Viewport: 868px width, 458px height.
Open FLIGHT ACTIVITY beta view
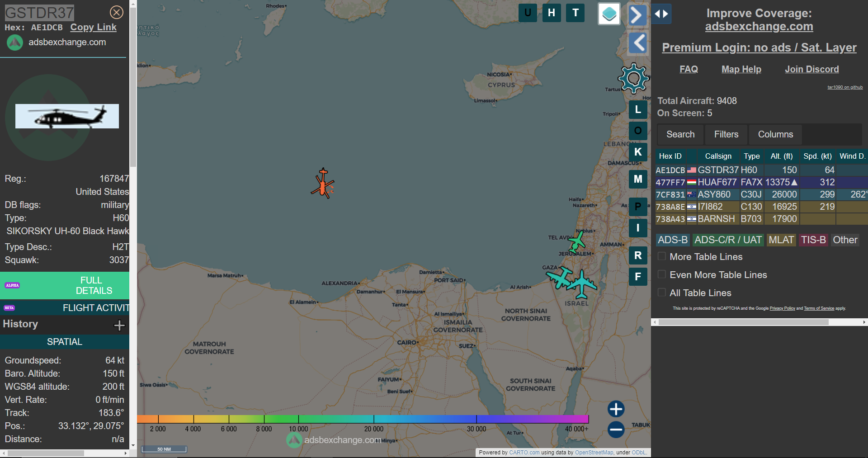65,308
